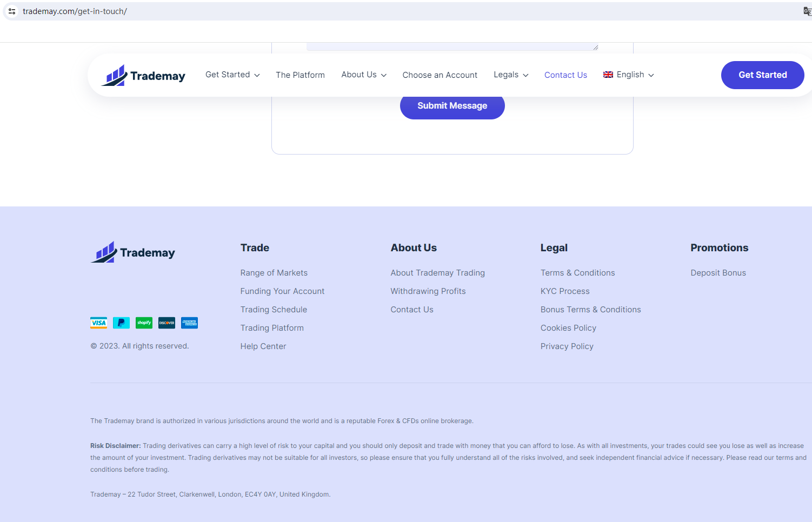Open the Withdrawing Profits link
Image resolution: width=812 pixels, height=522 pixels.
pyautogui.click(x=428, y=291)
